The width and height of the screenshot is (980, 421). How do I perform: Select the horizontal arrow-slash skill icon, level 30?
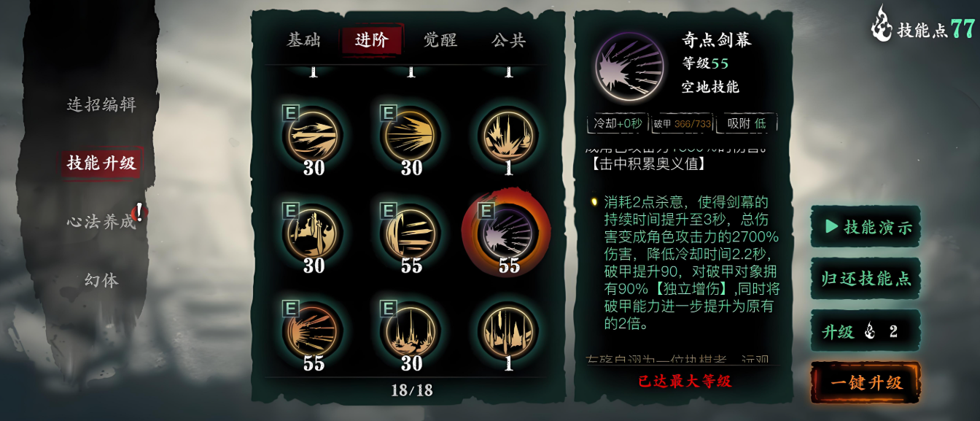(314, 136)
